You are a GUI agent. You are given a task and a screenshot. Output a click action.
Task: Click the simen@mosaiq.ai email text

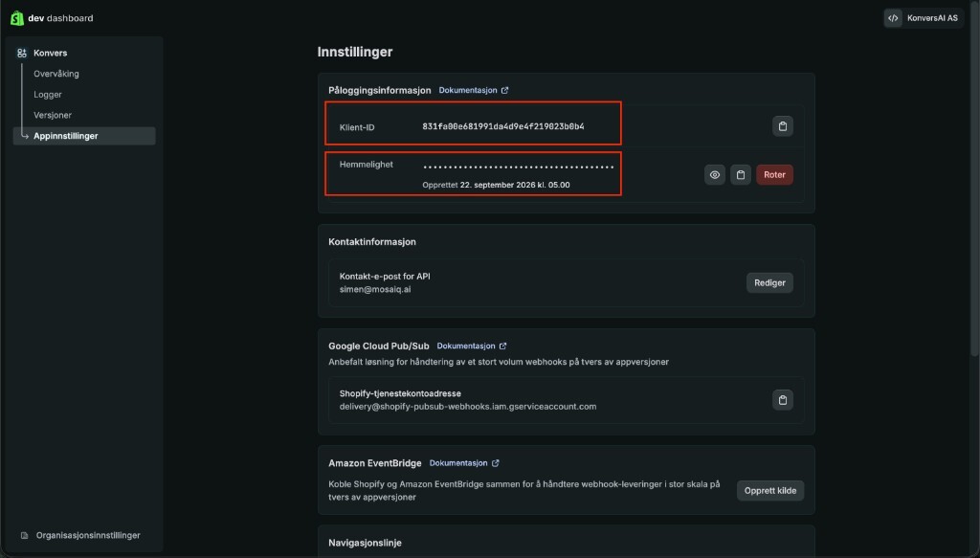pos(375,289)
